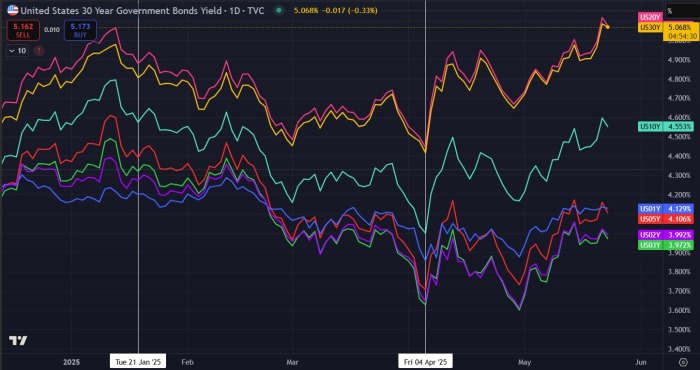The height and width of the screenshot is (370, 700).
Task: Click the Fri 04 Apr '25 date marker
Action: (x=426, y=361)
